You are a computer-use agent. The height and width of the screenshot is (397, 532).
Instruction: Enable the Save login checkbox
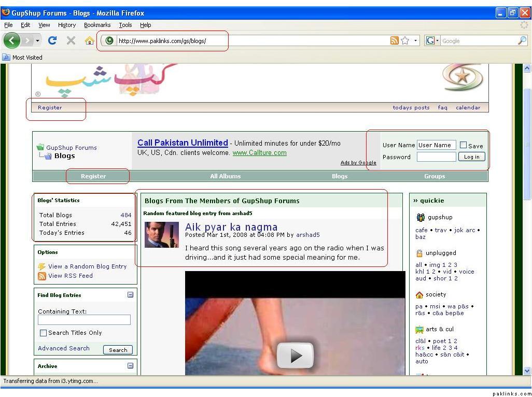(463, 146)
